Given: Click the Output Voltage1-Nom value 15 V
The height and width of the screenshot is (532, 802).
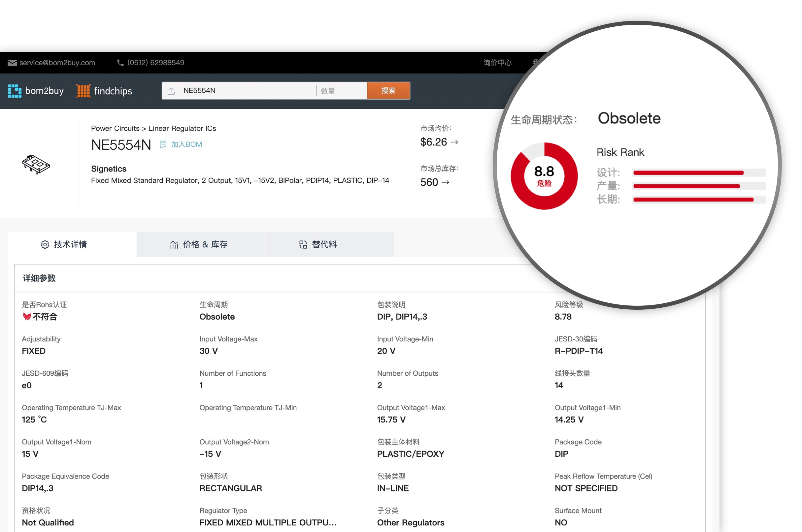Looking at the screenshot, I should coord(30,454).
